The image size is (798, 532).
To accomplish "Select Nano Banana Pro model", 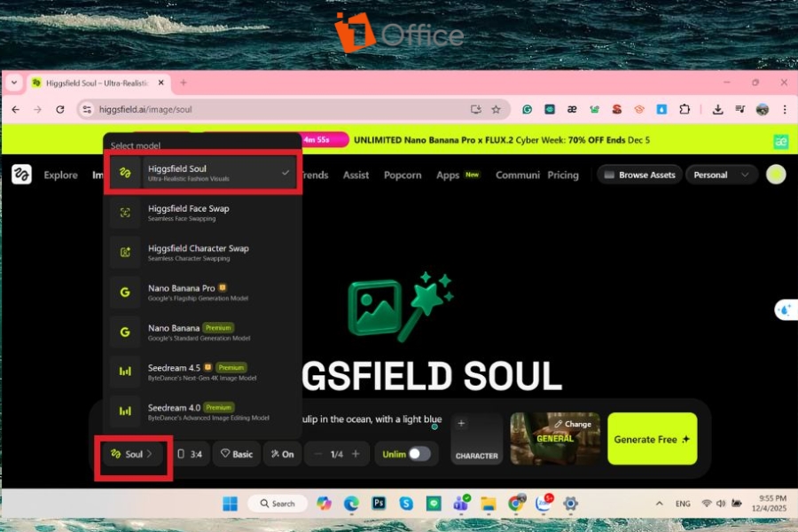I will (x=202, y=293).
